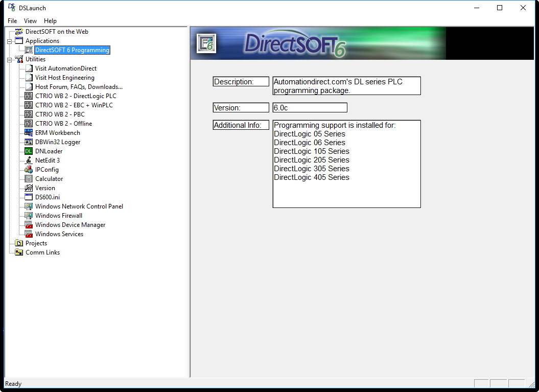Select CTRIO WB 2 - Offline entry
The height and width of the screenshot is (392, 539).
click(63, 124)
